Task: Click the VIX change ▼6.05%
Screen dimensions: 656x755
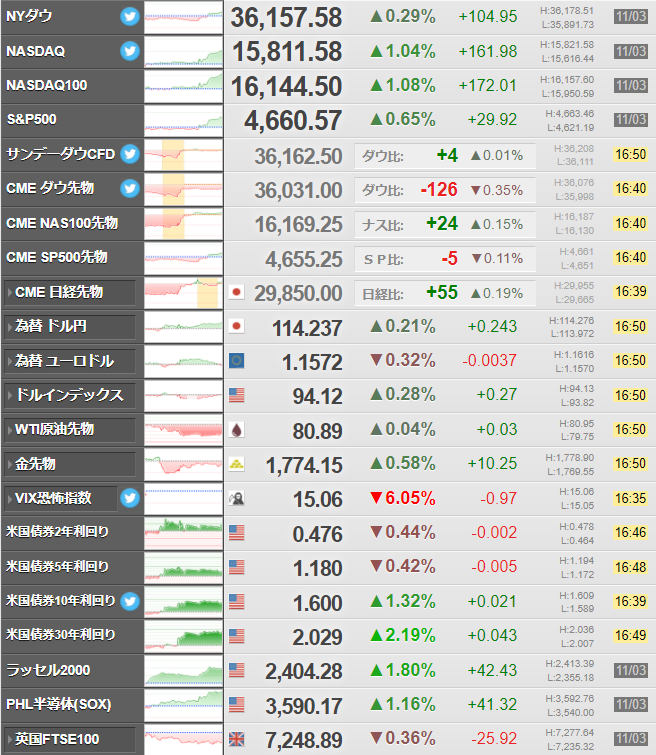Action: [x=403, y=498]
